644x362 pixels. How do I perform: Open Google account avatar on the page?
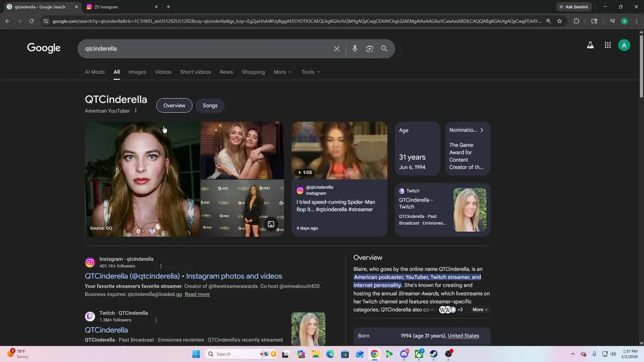click(x=624, y=45)
